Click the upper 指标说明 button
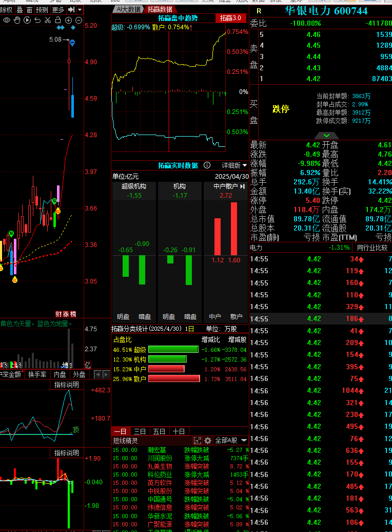The height and width of the screenshot is (532, 392). (x=67, y=385)
